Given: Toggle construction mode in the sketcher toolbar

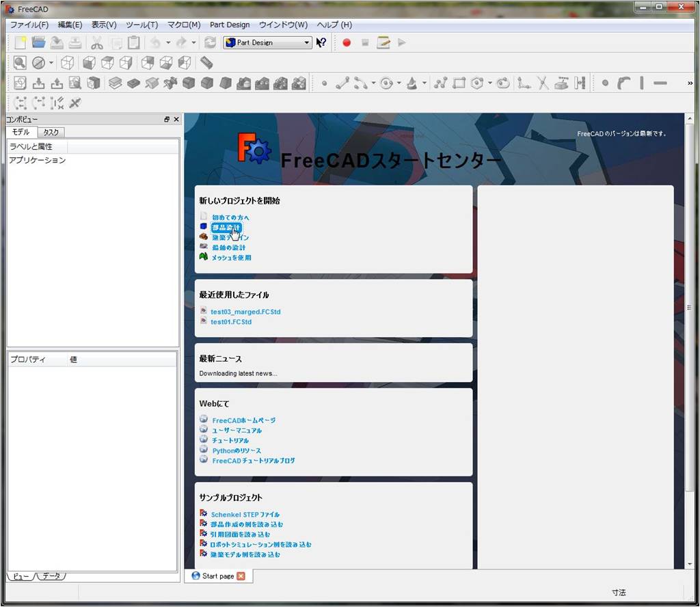Looking at the screenshot, I should (580, 83).
